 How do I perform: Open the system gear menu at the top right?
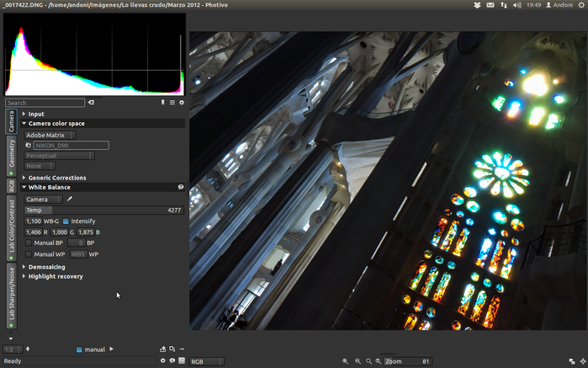coord(581,5)
